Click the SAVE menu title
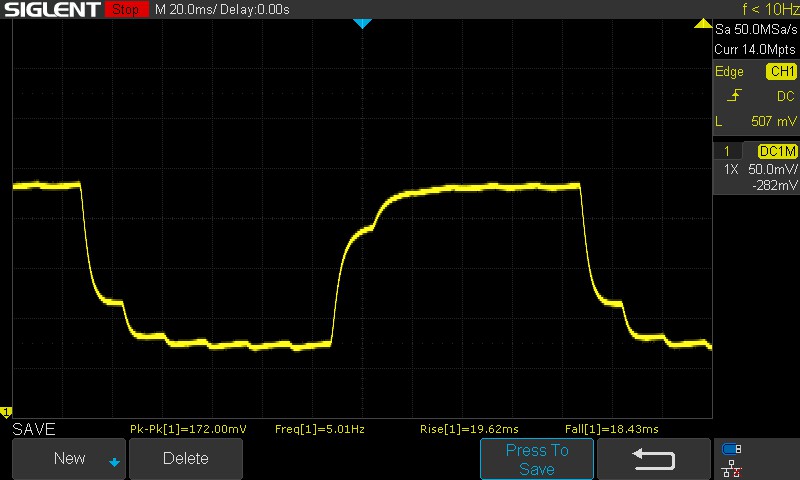 point(34,429)
